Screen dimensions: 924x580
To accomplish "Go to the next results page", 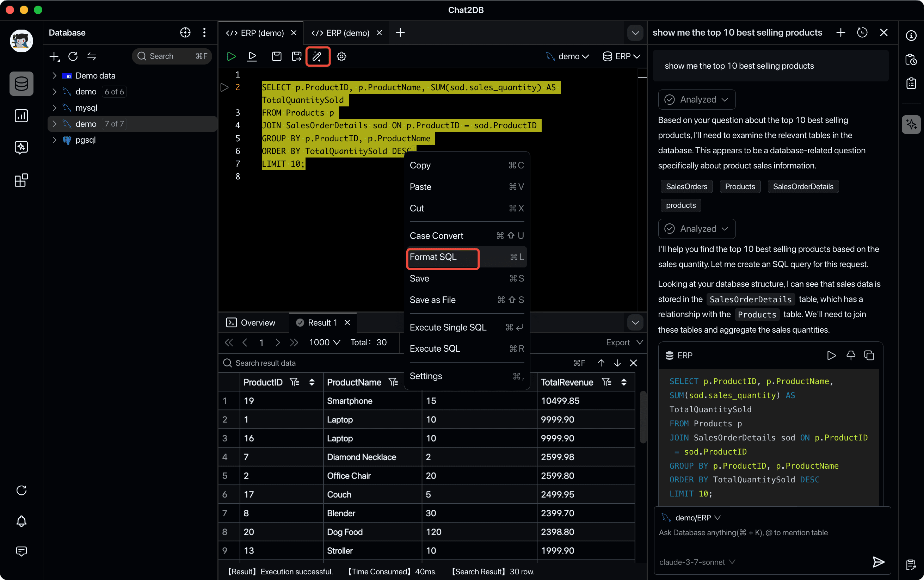I will (278, 343).
